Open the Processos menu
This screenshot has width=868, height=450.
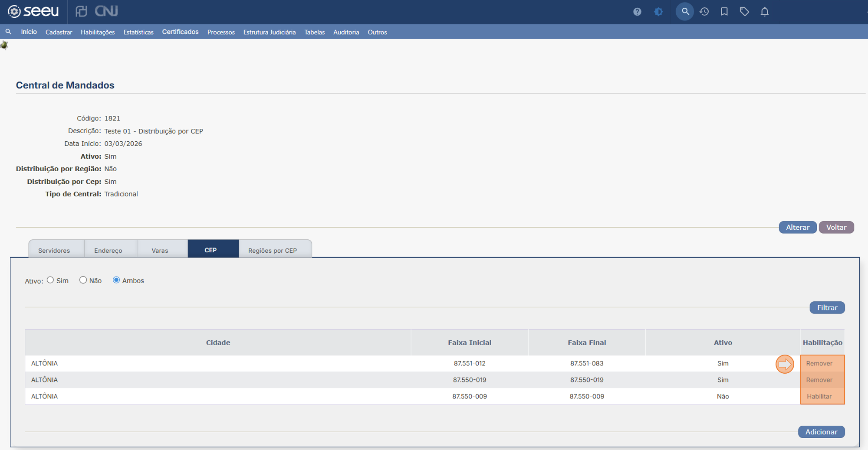221,32
